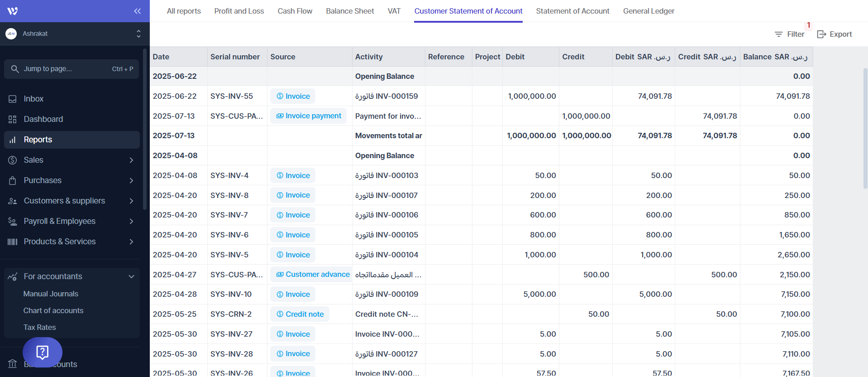Viewport: 868px width, 377px height.
Task: Collapse the For accountants section
Action: [131, 276]
